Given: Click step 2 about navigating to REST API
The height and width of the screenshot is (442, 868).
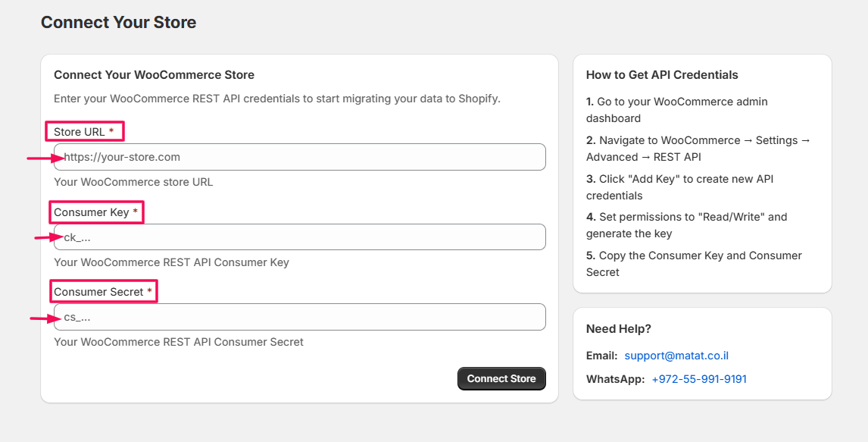Looking at the screenshot, I should [698, 149].
